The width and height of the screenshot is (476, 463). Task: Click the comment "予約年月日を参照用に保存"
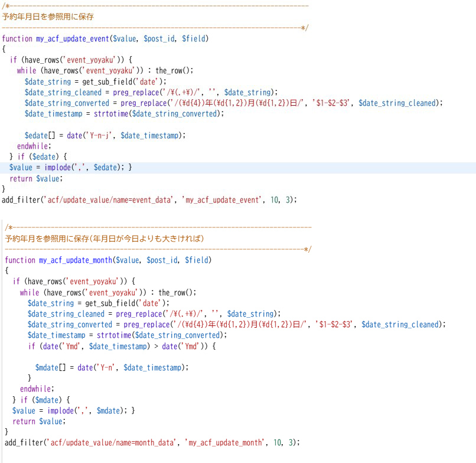[x=48, y=17]
